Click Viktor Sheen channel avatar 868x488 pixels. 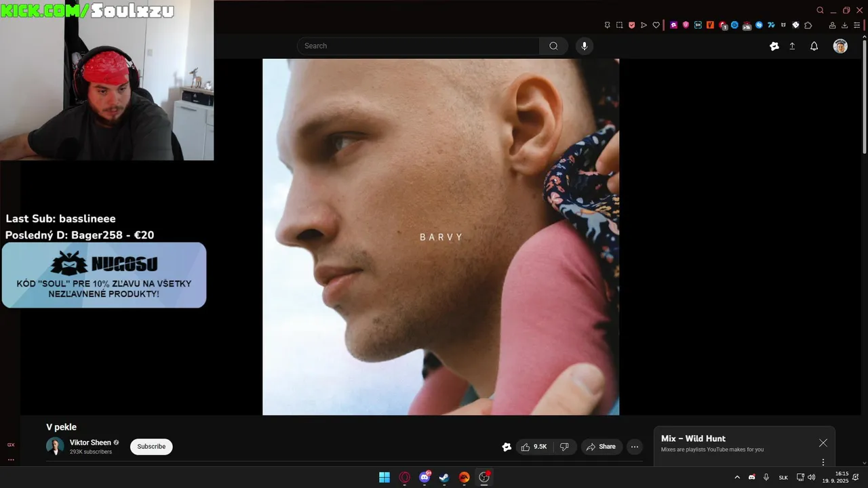tap(55, 447)
